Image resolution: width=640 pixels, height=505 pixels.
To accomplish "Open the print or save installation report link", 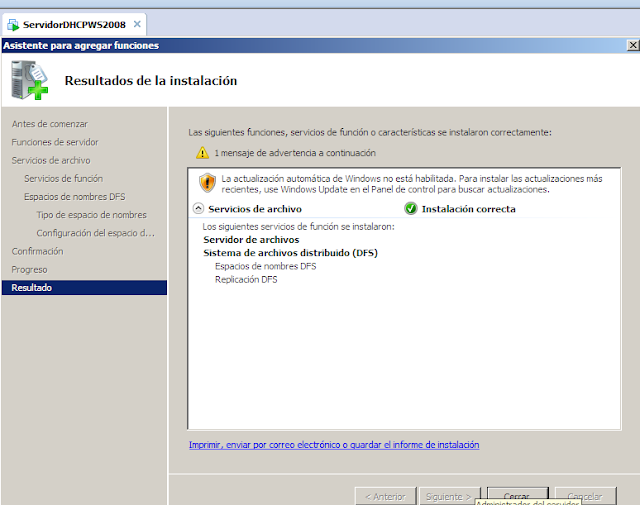I will [334, 445].
